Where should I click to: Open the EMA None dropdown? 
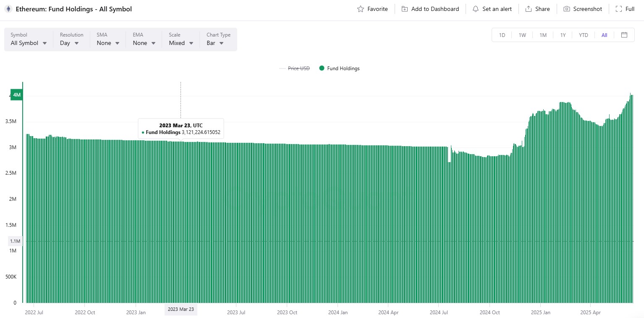(x=144, y=43)
